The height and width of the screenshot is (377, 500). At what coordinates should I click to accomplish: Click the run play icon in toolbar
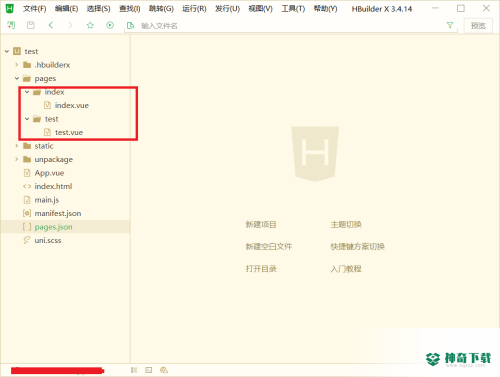pyautogui.click(x=110, y=25)
